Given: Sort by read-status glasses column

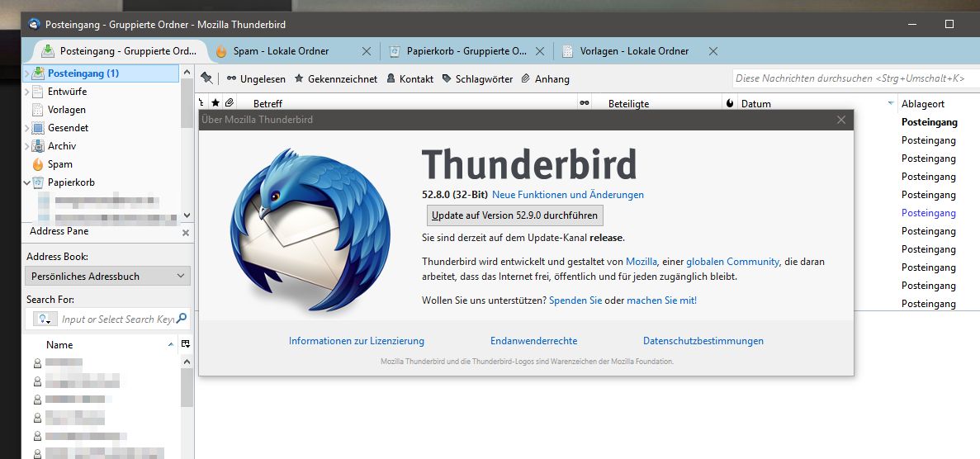Looking at the screenshot, I should pos(585,102).
